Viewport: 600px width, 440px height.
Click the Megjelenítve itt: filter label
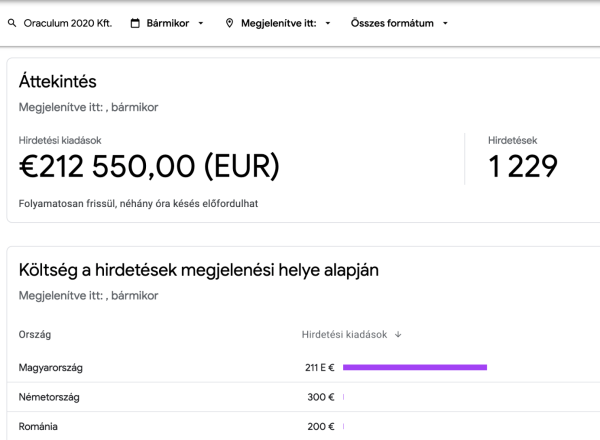point(279,23)
